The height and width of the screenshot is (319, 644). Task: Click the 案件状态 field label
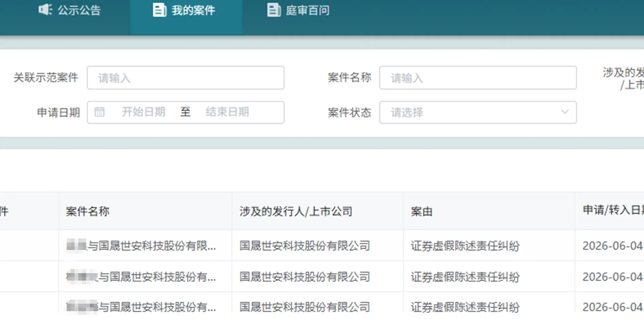pos(349,112)
